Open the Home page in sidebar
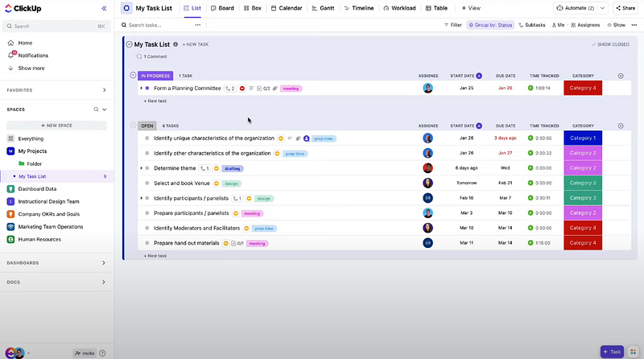Viewport: 644px width, 359px height. [x=25, y=43]
